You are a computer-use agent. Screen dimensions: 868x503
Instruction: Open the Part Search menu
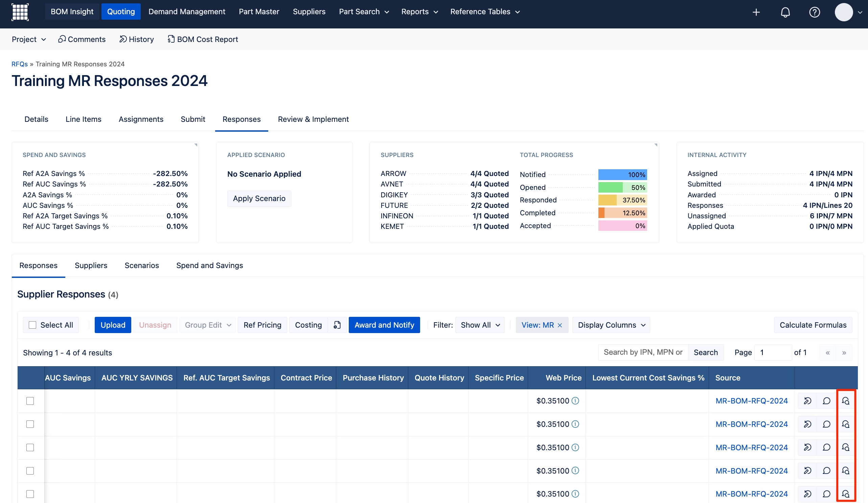pyautogui.click(x=364, y=12)
